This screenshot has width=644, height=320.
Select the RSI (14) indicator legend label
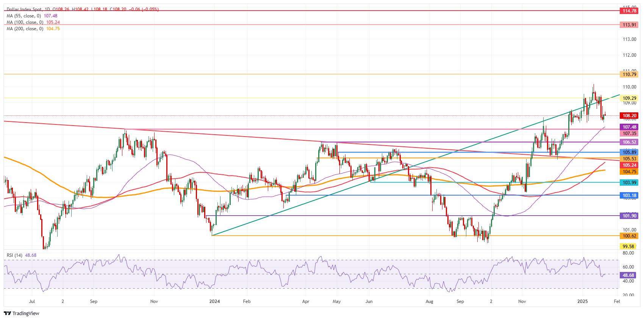pyautogui.click(x=15, y=255)
